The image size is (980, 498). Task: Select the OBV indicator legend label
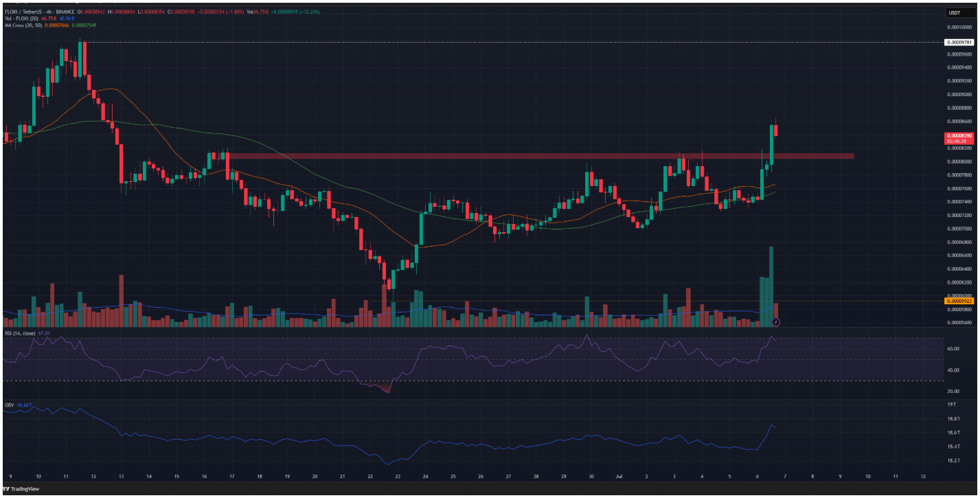point(10,405)
